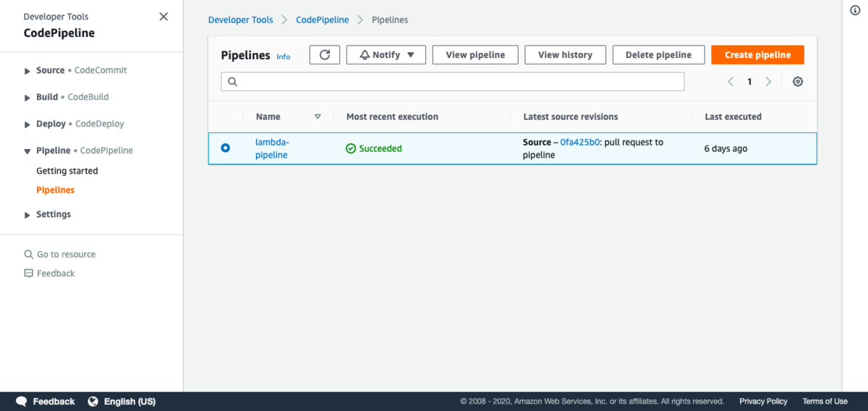Click View history button
This screenshot has height=411, width=868.
565,55
